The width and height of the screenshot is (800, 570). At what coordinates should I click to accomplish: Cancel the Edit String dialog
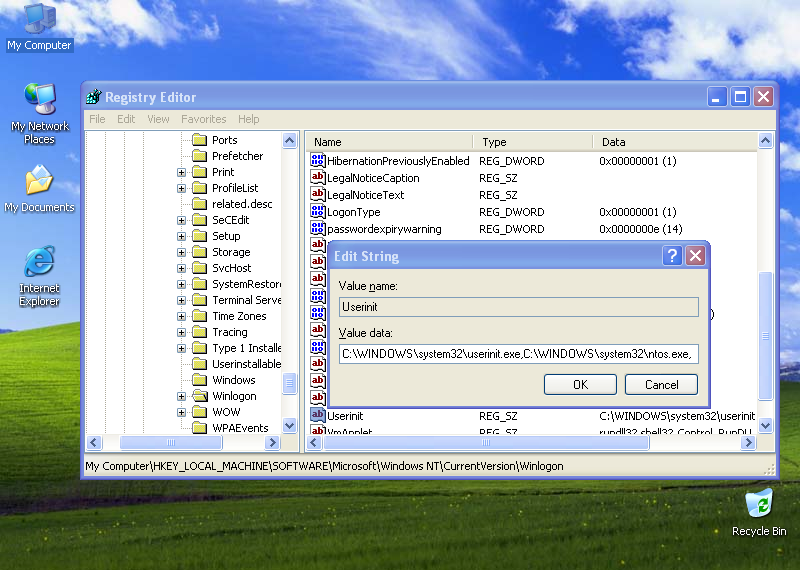tap(661, 384)
